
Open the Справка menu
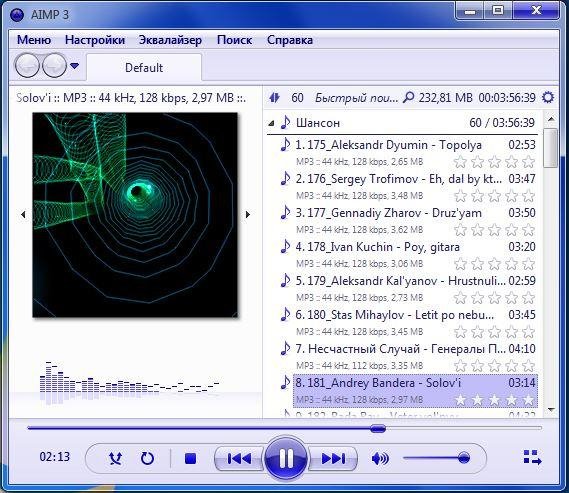coord(290,40)
